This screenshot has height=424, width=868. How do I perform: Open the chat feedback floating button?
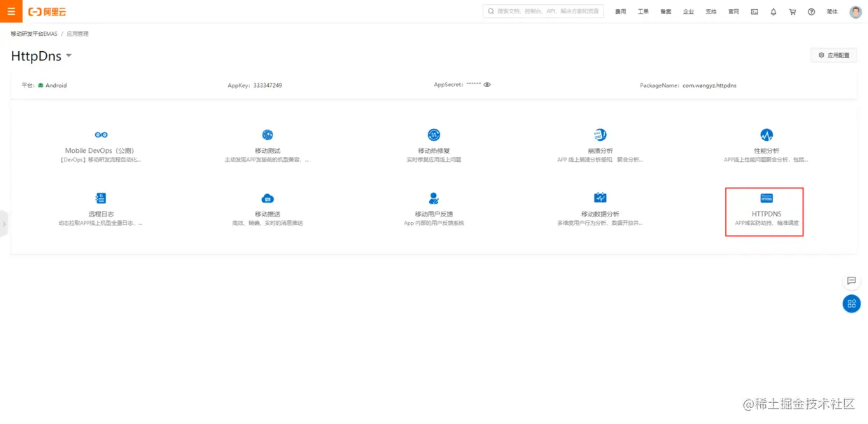click(851, 280)
